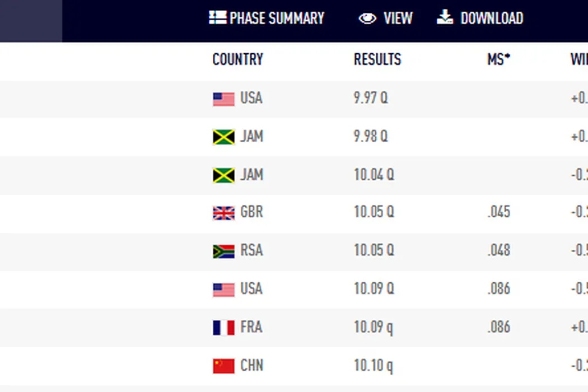
Task: Click the Download arrow icon
Action: [x=445, y=17]
